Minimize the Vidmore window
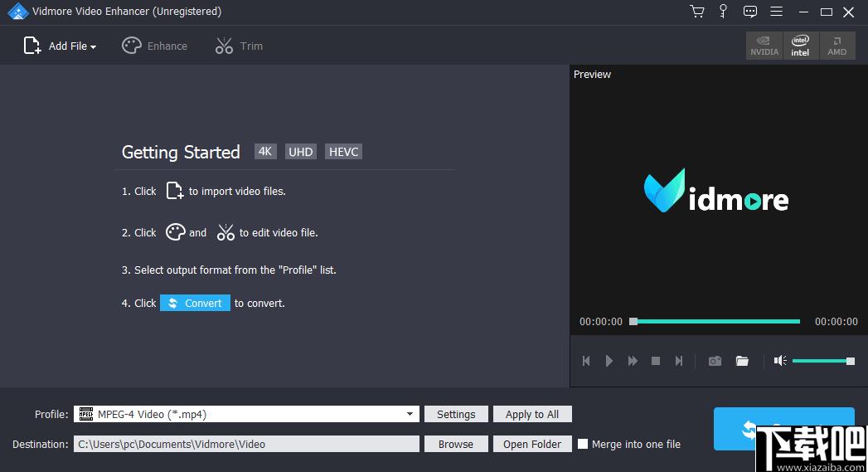868x472 pixels. [x=803, y=12]
